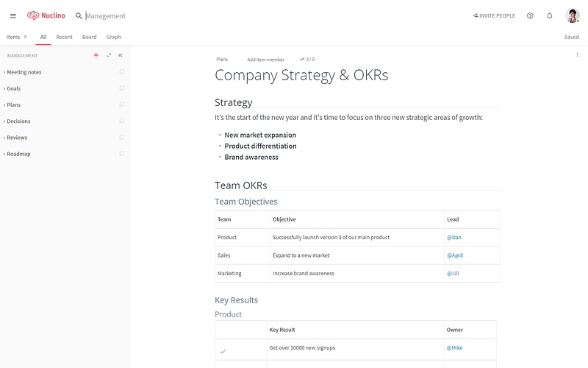Open the help question mark icon

[x=530, y=15]
